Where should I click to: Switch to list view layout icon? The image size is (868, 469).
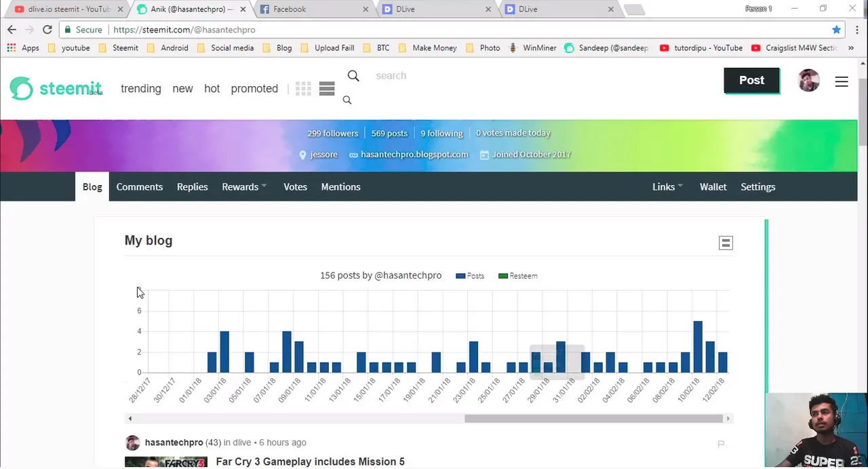click(x=327, y=89)
